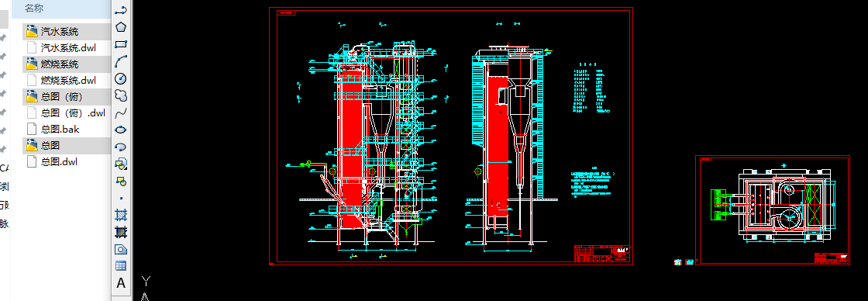Select the Ellipse draw tool
Viewport: 868px width, 301px height.
120,130
